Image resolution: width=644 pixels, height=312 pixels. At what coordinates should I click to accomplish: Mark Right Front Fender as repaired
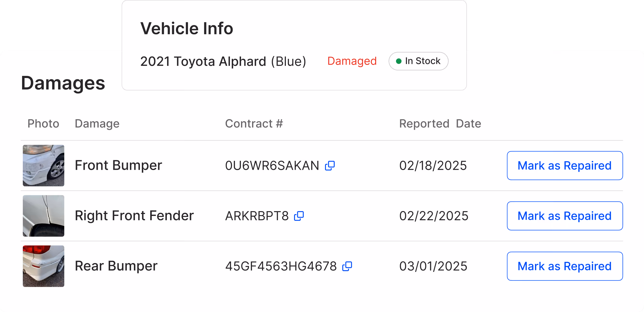pyautogui.click(x=565, y=216)
